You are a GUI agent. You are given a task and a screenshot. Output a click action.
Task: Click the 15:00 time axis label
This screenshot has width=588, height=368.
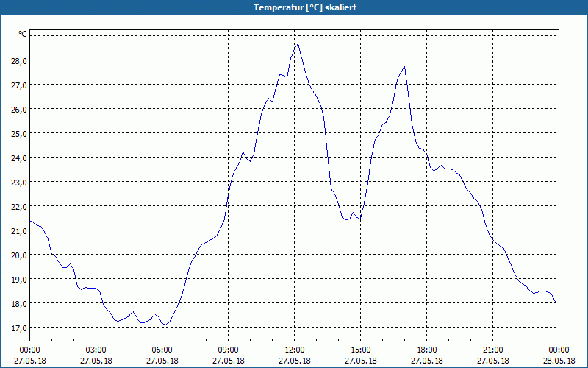click(360, 350)
